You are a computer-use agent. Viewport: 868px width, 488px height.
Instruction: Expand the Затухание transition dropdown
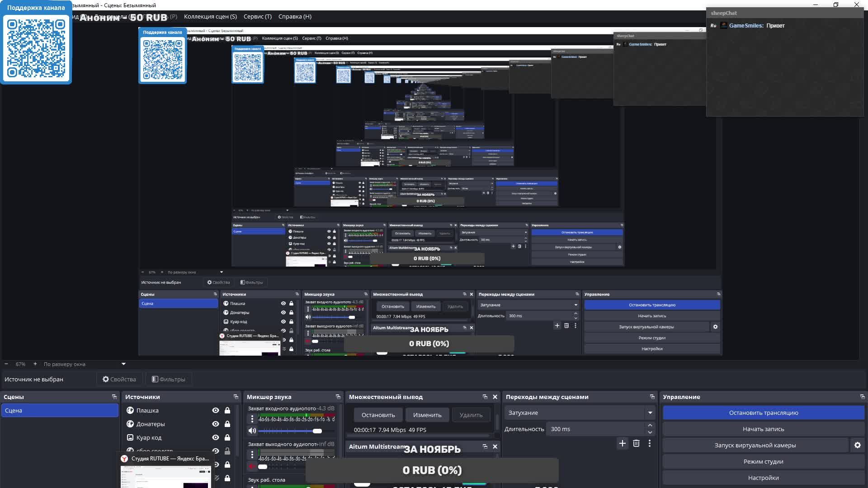pos(650,413)
